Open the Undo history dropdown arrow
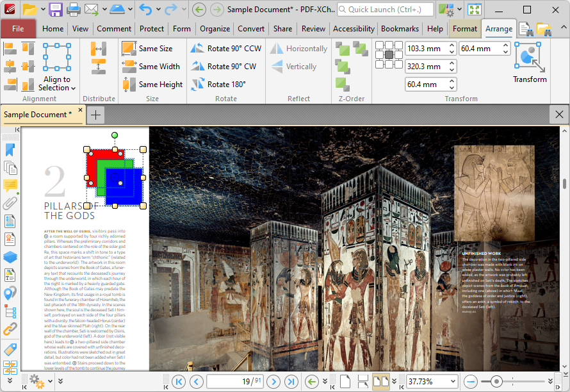The width and height of the screenshot is (570, 392). [158, 10]
